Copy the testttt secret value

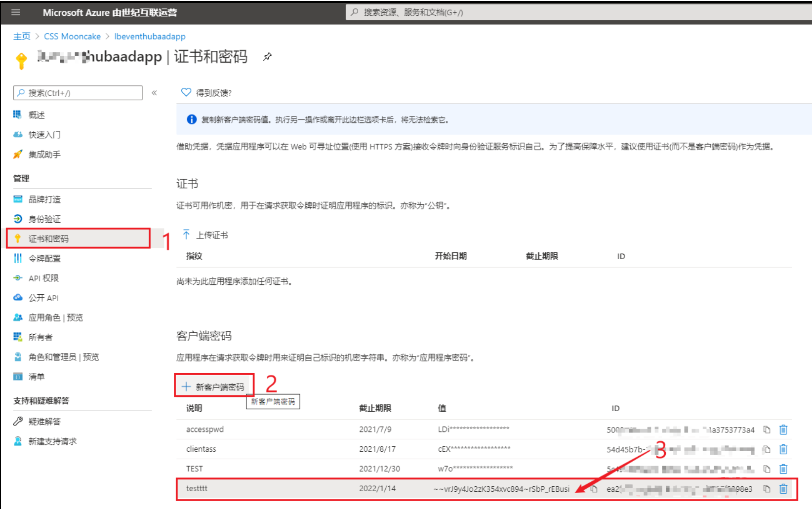[594, 489]
